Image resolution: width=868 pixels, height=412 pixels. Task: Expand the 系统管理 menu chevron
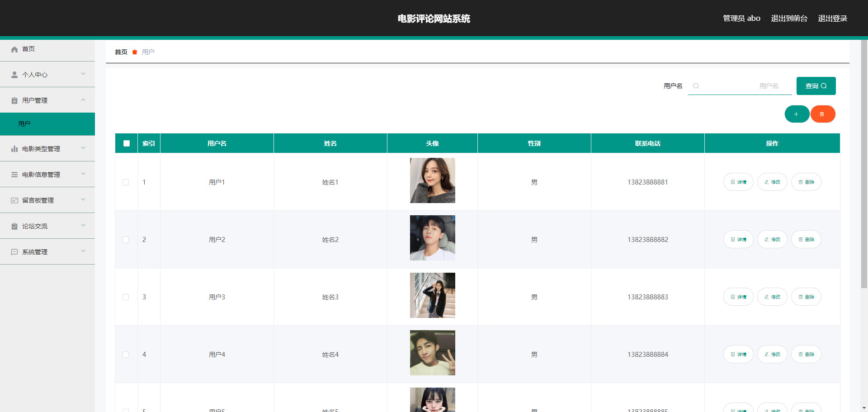(83, 251)
